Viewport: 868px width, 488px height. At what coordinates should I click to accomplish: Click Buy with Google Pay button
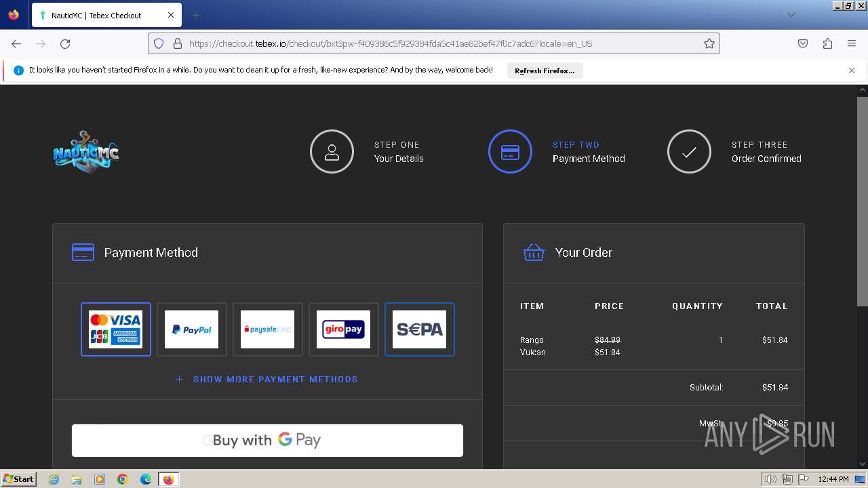coord(267,441)
